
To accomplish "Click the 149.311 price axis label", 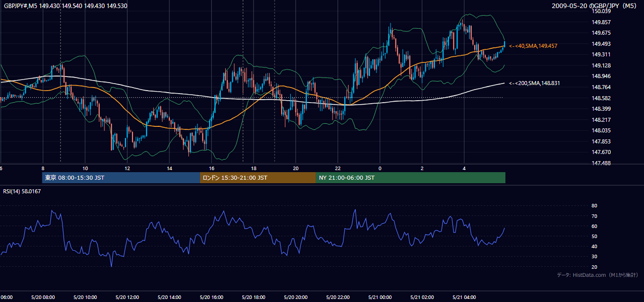I will tap(601, 54).
